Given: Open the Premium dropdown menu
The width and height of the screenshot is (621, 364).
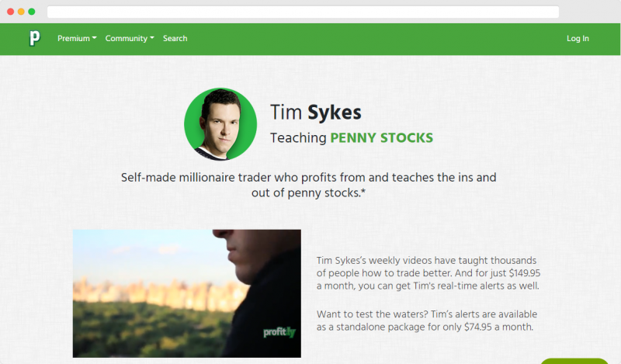Looking at the screenshot, I should tap(77, 39).
